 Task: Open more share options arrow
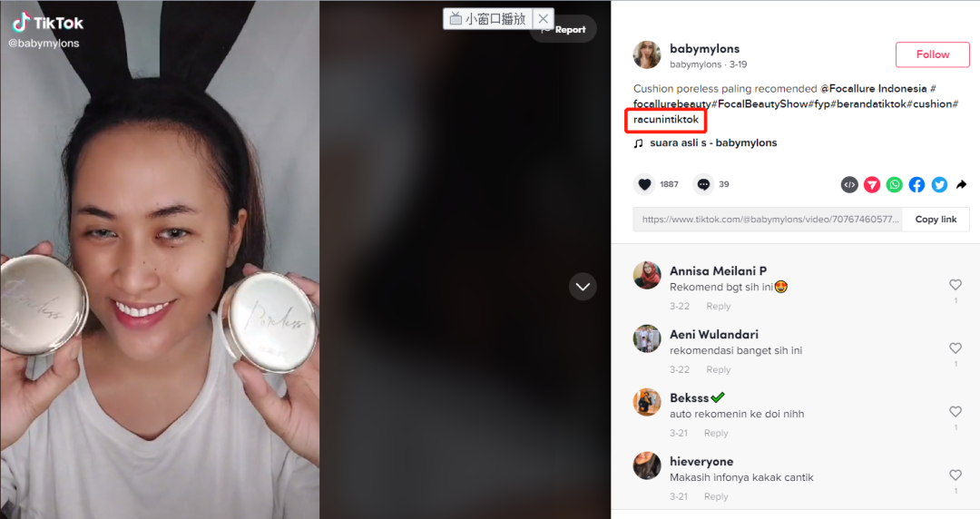(961, 184)
